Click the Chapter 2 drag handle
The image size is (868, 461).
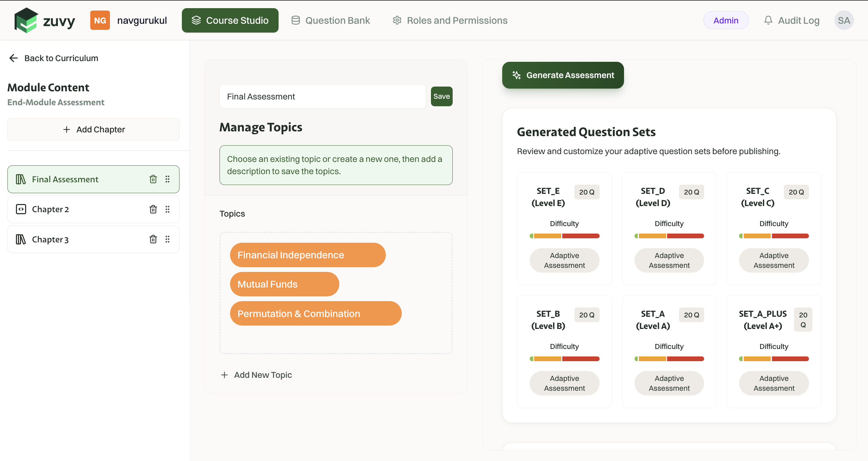click(167, 209)
